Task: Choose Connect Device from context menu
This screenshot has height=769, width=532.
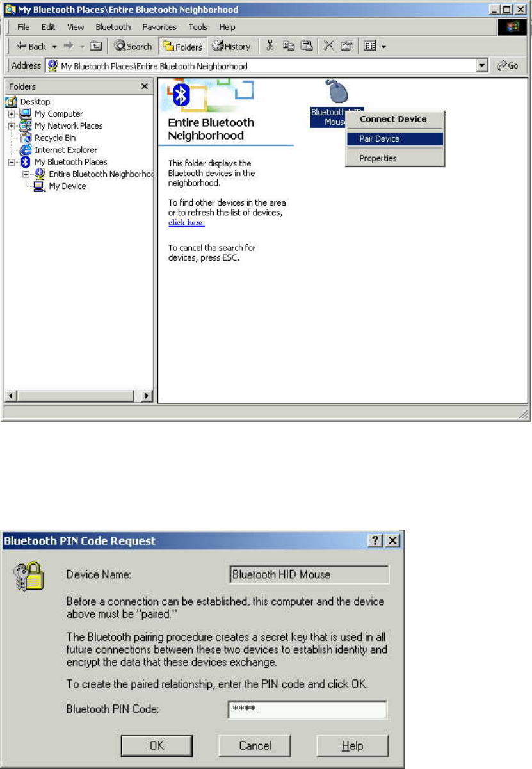Action: click(x=393, y=119)
